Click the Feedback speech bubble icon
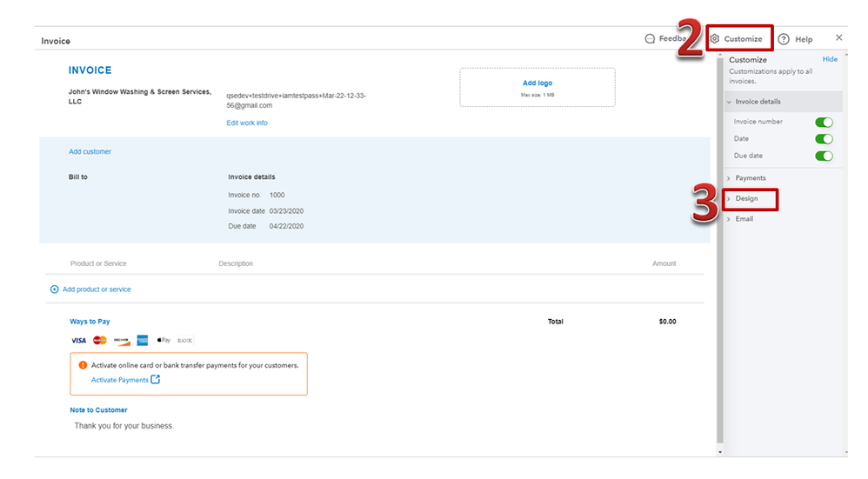The height and width of the screenshot is (479, 868). (650, 39)
